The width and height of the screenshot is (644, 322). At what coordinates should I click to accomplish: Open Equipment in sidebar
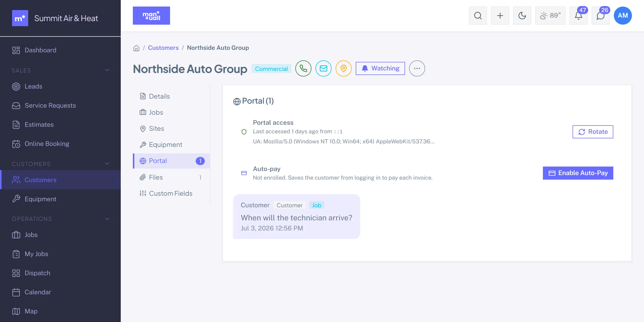click(x=60, y=199)
